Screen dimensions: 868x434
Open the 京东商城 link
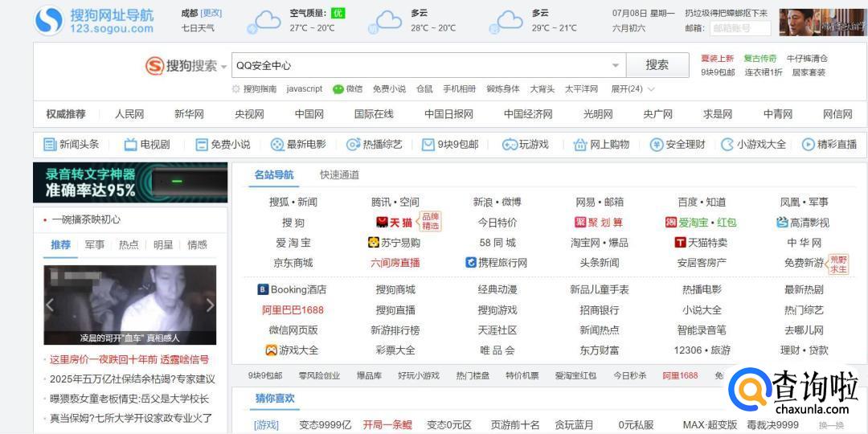(293, 263)
